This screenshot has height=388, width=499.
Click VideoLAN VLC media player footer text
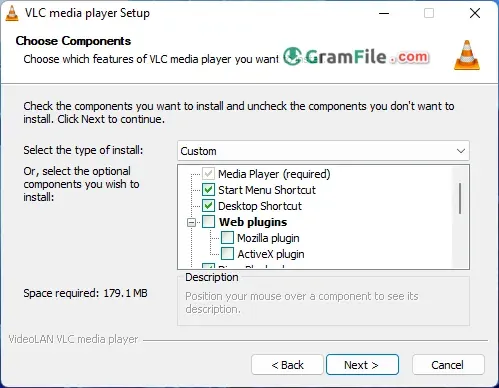tap(73, 339)
